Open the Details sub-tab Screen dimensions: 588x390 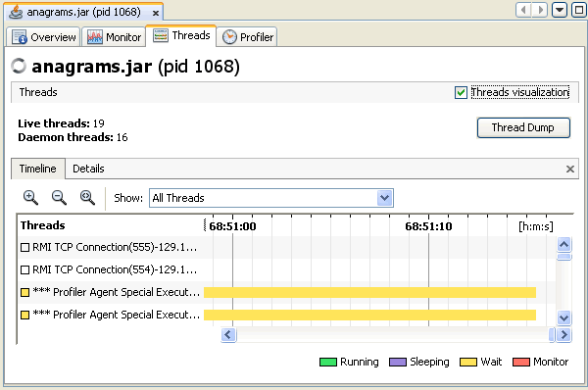click(x=88, y=169)
